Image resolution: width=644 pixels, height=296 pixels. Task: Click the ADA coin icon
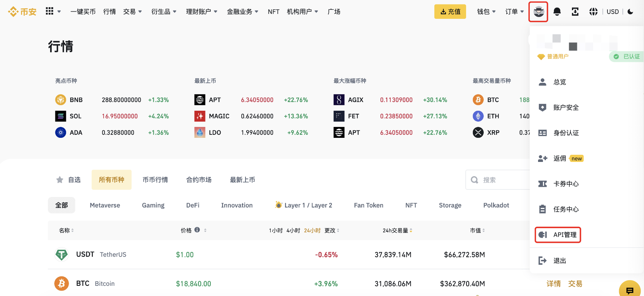[x=61, y=133]
